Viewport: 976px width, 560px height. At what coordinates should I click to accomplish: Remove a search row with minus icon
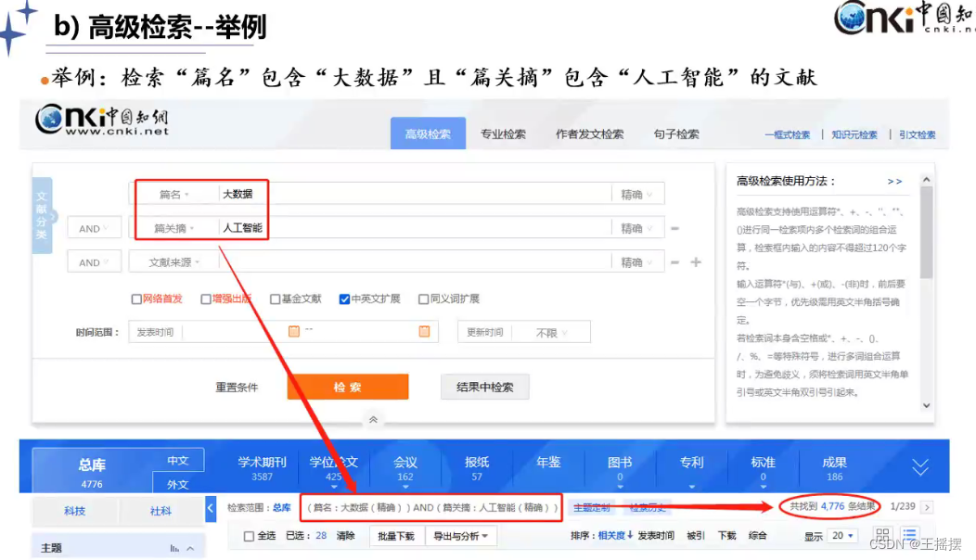coord(674,228)
